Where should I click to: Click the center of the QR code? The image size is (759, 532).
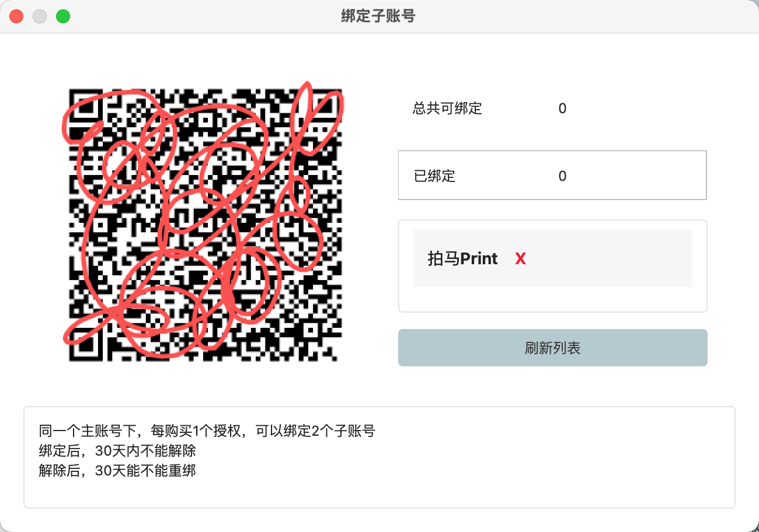coord(205,225)
